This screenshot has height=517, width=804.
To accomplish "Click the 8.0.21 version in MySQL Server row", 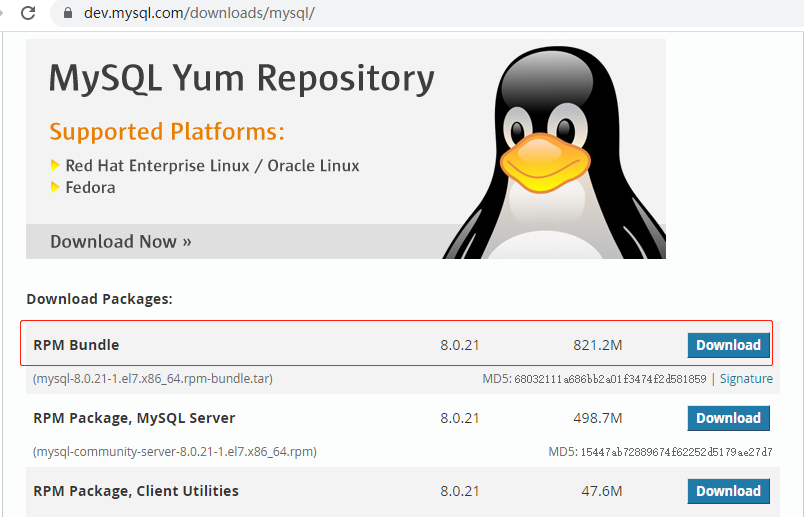I will 459,418.
